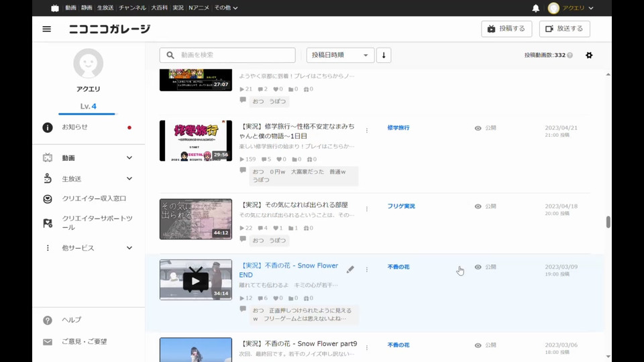Open the 27:07 video thumbnail

tap(195, 80)
